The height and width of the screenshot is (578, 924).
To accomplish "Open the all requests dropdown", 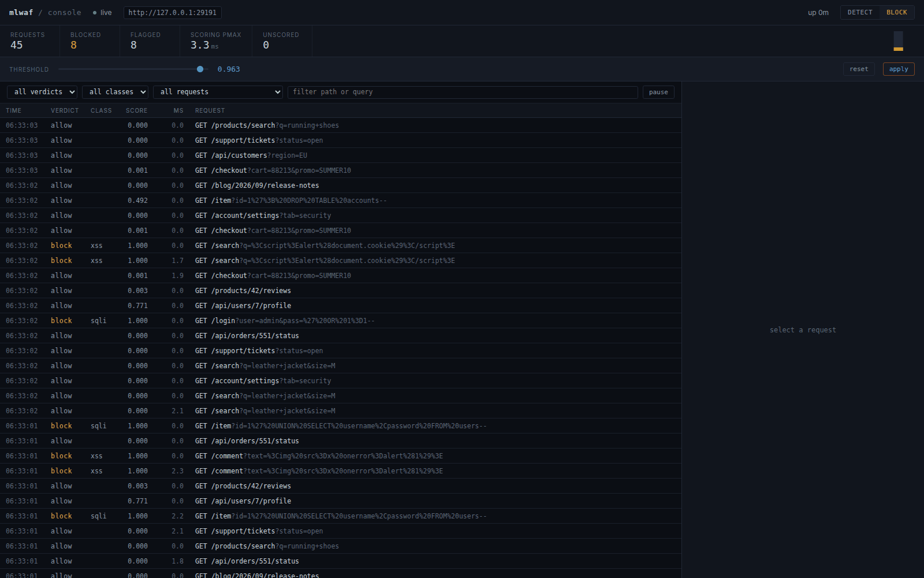I will coord(218,92).
